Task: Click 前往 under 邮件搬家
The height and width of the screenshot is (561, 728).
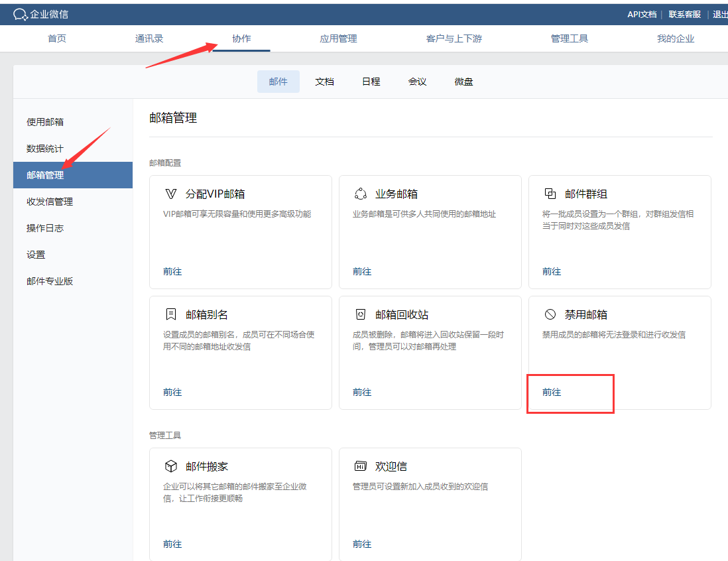Action: (x=172, y=544)
